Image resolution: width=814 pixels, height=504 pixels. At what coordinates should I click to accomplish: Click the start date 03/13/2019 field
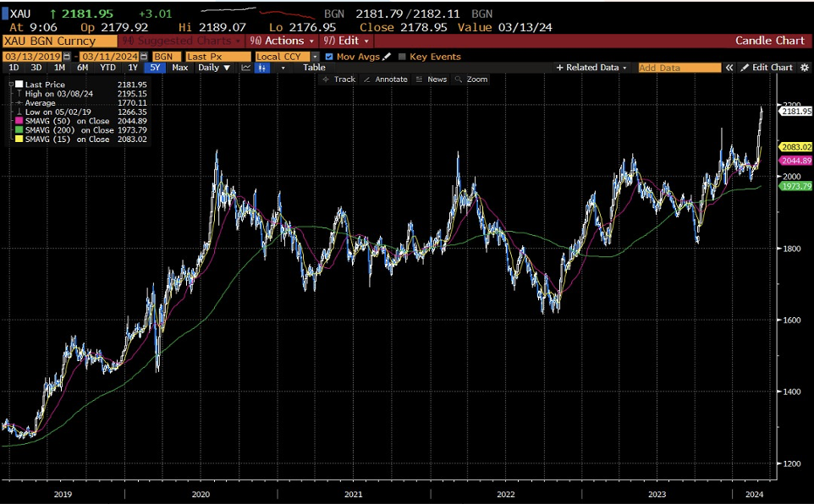[33, 57]
